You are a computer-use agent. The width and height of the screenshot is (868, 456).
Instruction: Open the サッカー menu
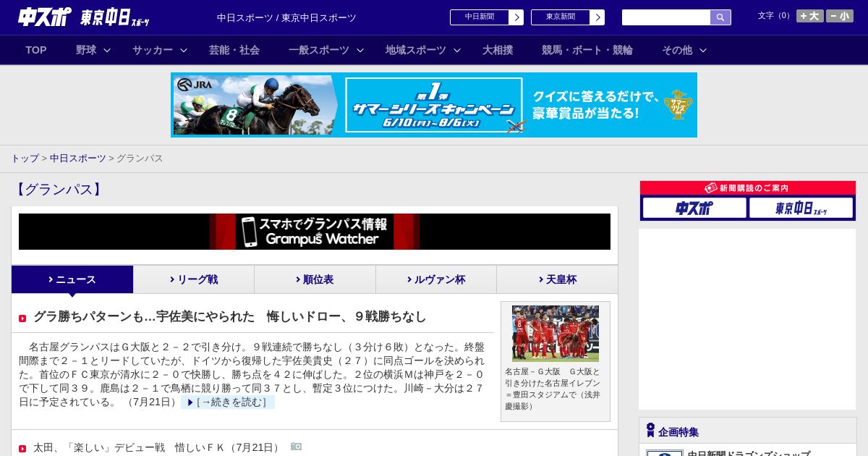[153, 50]
